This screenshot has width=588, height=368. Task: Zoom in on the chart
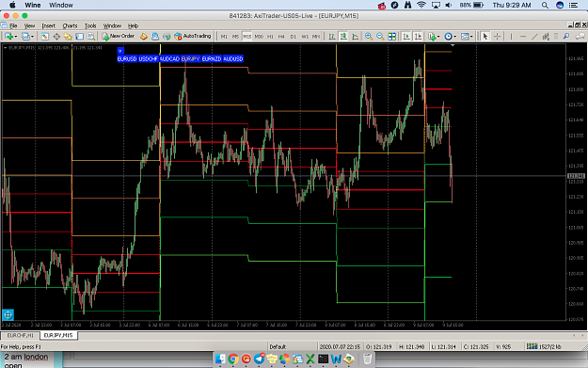click(369, 37)
